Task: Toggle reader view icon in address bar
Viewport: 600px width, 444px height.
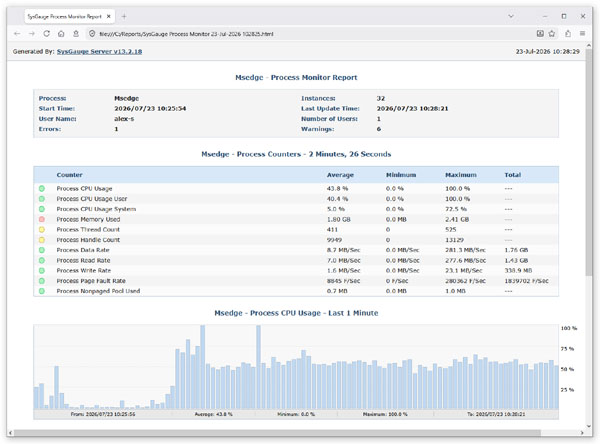Action: point(540,34)
